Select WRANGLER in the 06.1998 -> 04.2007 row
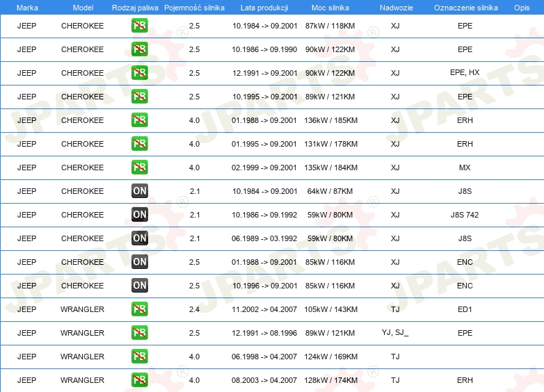 point(82,357)
